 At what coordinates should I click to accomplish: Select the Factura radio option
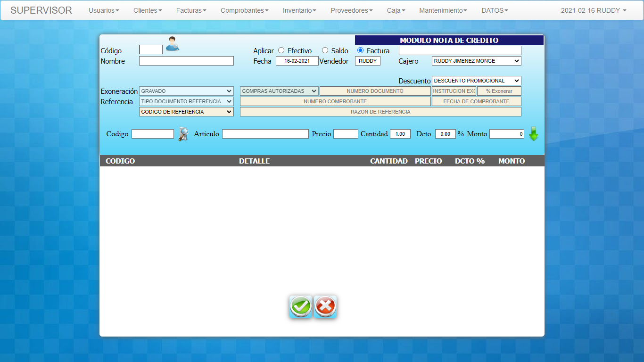click(361, 50)
